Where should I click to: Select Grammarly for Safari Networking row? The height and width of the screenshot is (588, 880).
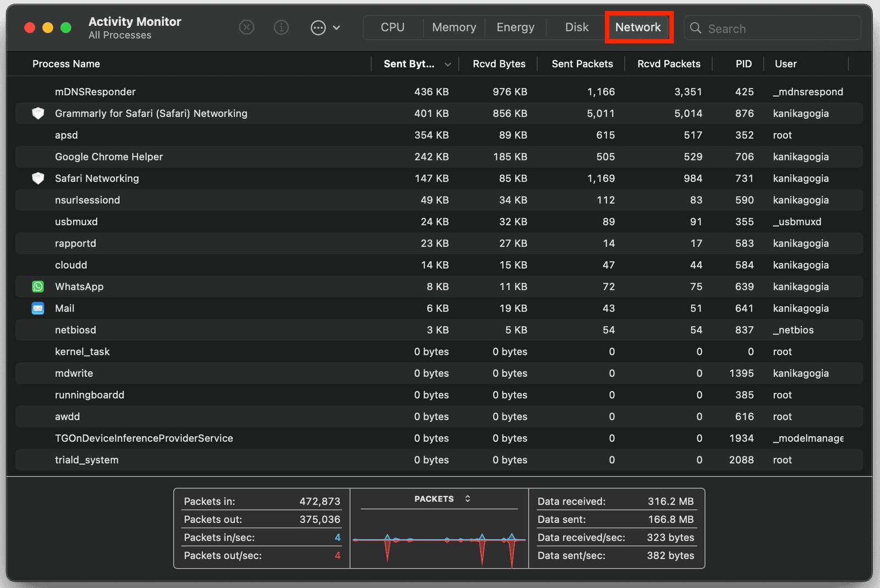(439, 113)
